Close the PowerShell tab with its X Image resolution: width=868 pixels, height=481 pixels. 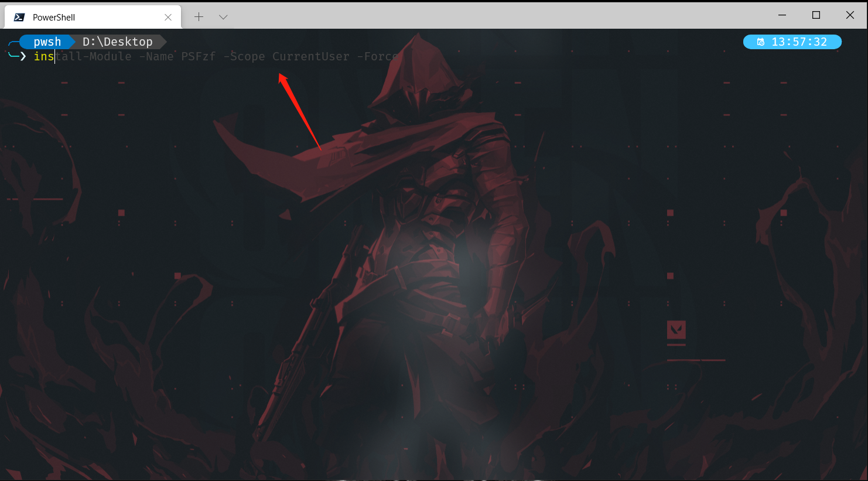click(169, 16)
